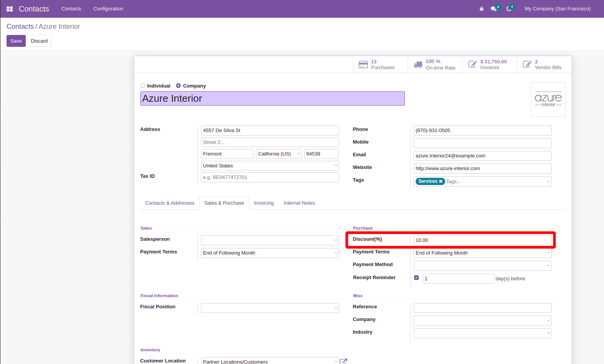Click the empty Mobile field
604x364 pixels.
pyautogui.click(x=483, y=143)
